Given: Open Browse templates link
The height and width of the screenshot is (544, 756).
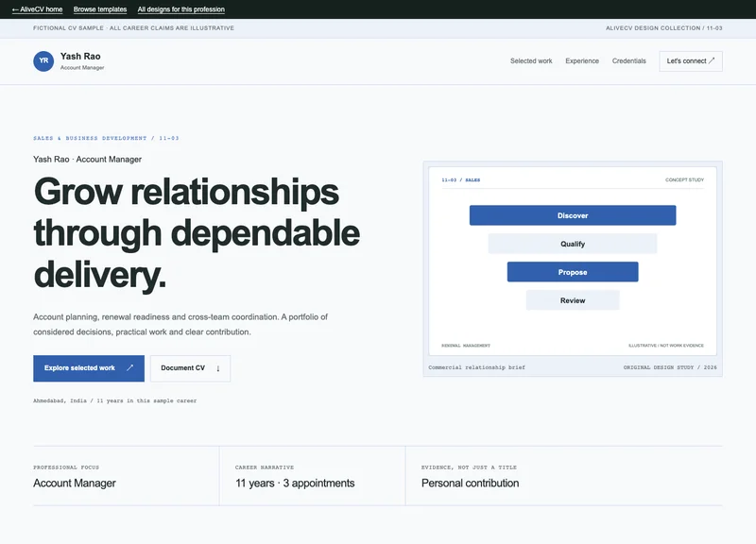Looking at the screenshot, I should 100,9.
